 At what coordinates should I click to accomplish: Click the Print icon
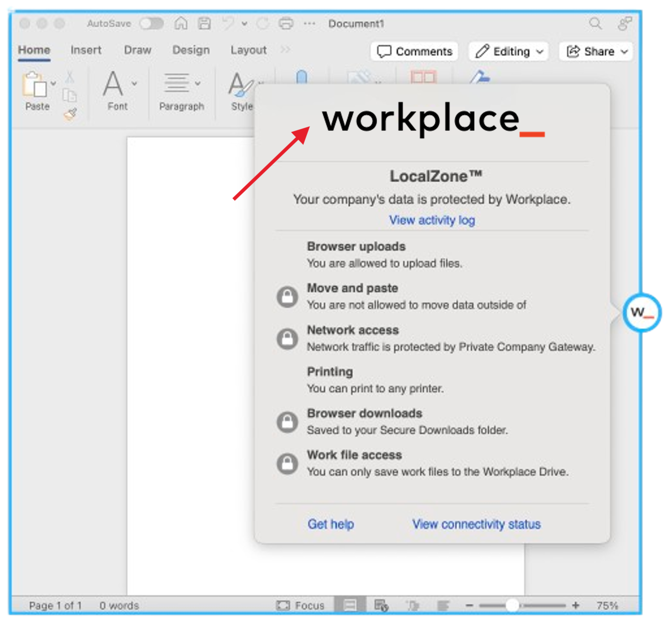coord(286,23)
